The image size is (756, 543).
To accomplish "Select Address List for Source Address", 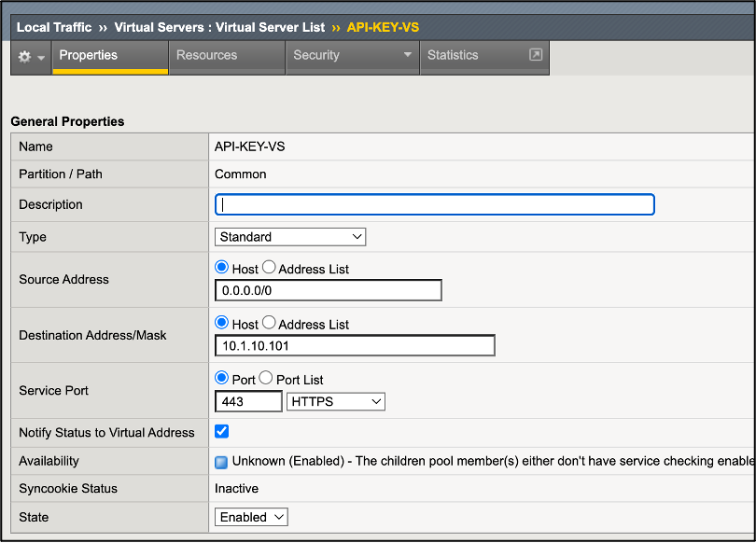I will click(269, 268).
